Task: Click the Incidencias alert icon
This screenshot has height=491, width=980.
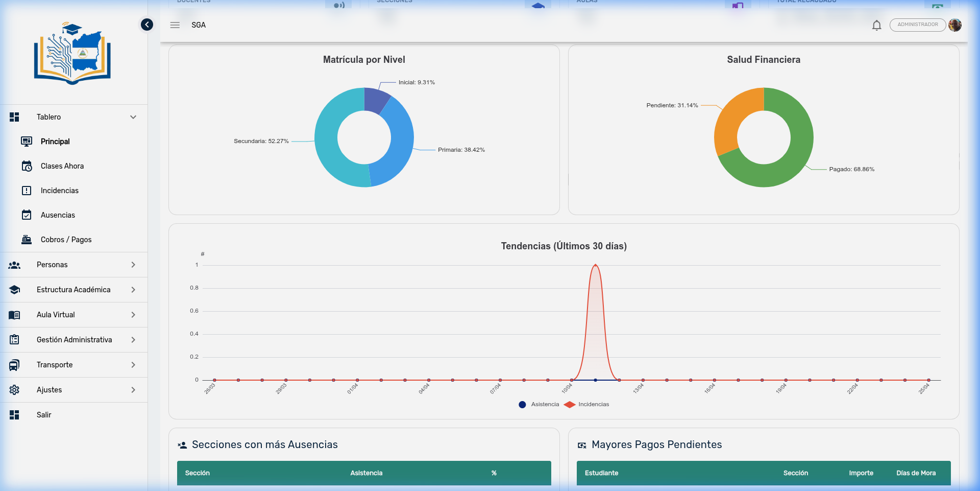Action: (27, 191)
